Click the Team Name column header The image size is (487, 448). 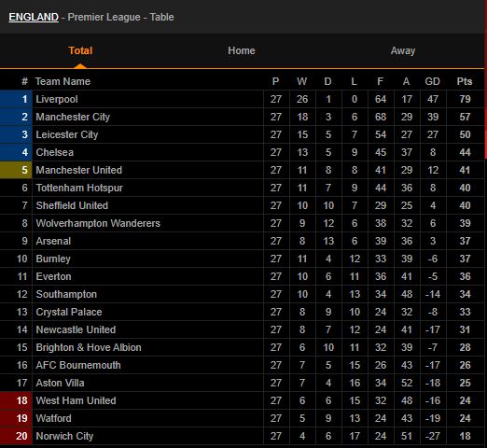coord(63,81)
